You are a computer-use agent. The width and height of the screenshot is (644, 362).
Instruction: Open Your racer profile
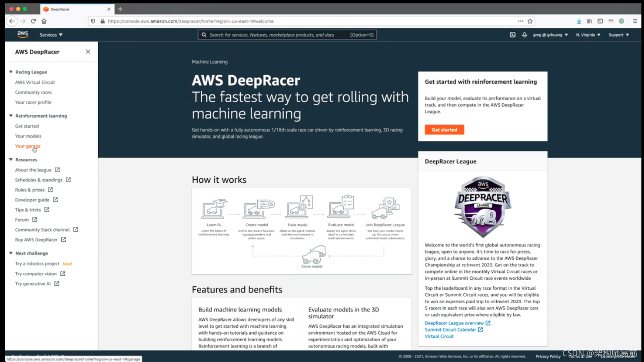pos(33,102)
